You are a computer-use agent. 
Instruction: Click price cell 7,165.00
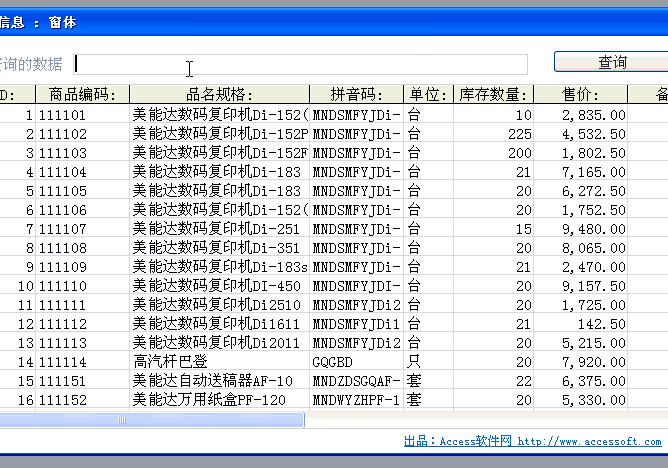(581, 172)
